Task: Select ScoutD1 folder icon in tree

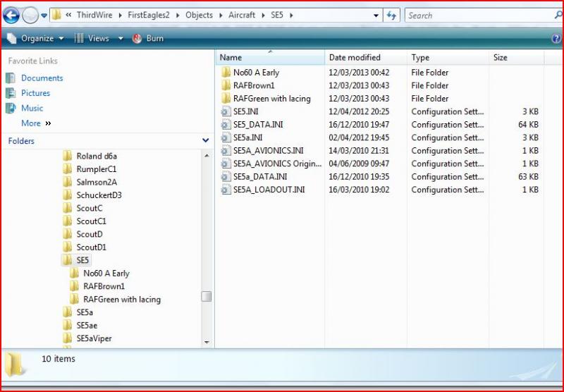Action: coord(67,247)
